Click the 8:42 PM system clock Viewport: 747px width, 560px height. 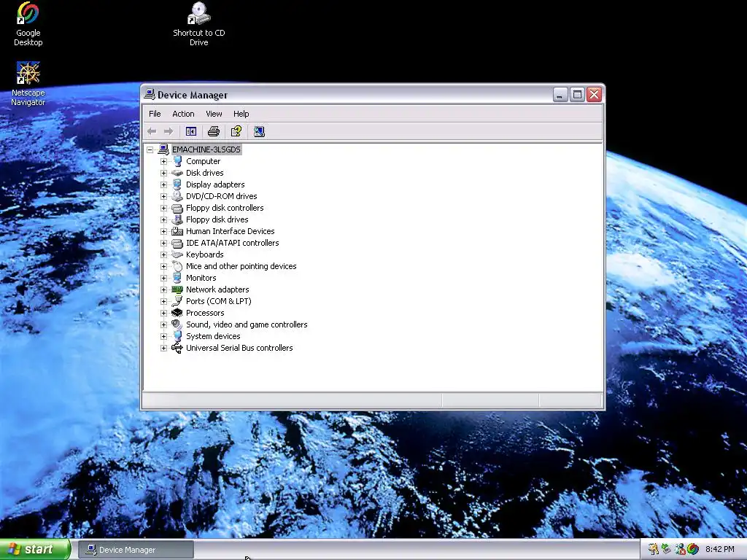(x=720, y=549)
